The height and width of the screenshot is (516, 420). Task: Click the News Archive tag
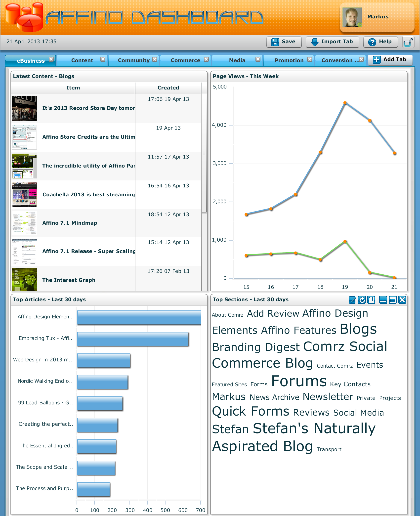coord(274,397)
